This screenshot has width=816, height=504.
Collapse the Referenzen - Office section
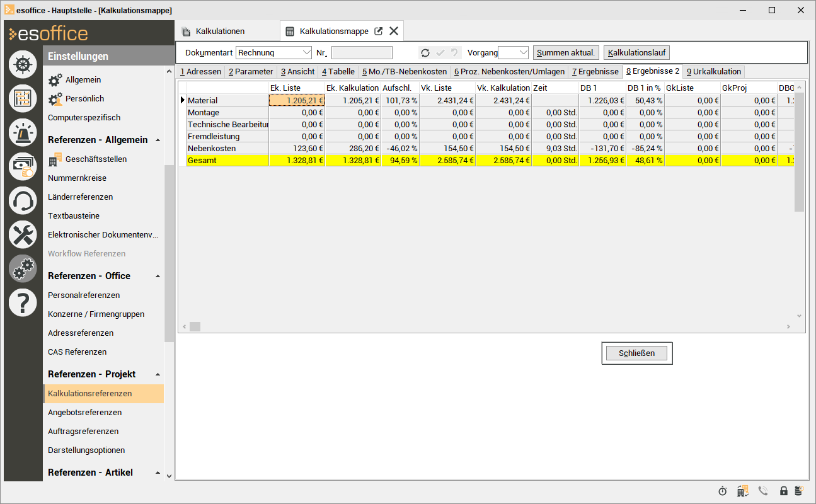pos(158,276)
